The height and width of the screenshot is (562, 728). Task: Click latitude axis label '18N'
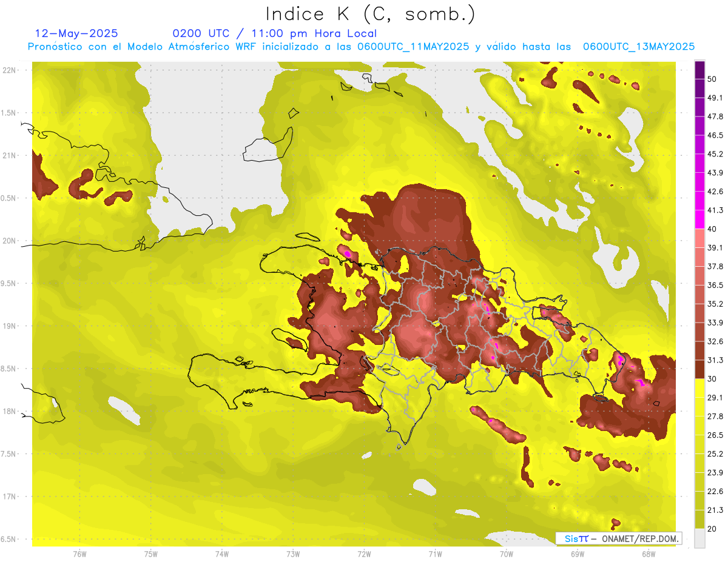point(10,411)
